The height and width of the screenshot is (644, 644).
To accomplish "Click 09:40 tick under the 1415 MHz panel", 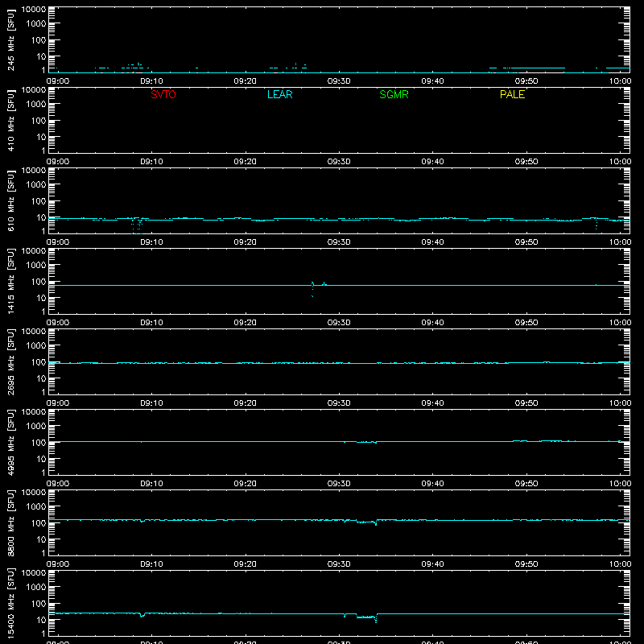I will [x=432, y=323].
